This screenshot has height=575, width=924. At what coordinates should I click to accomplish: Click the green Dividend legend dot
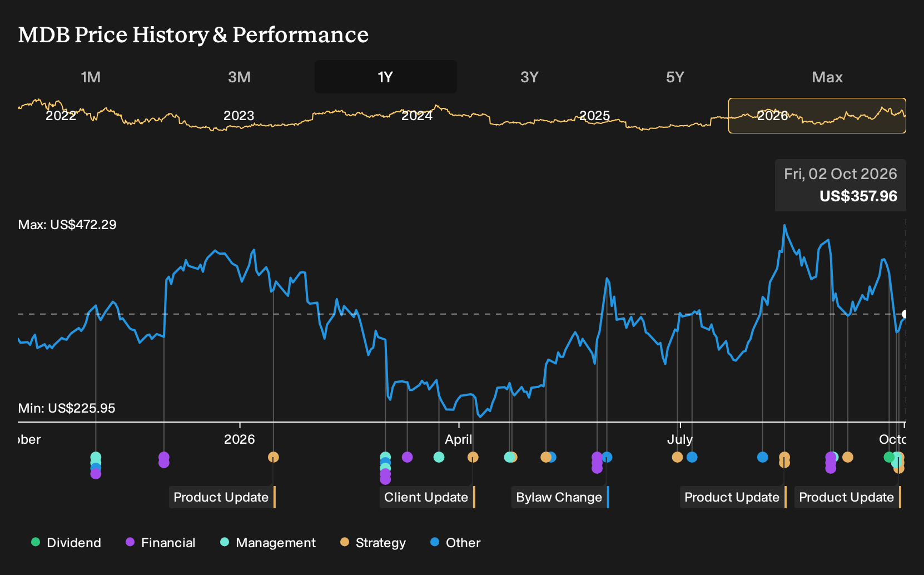coord(36,542)
